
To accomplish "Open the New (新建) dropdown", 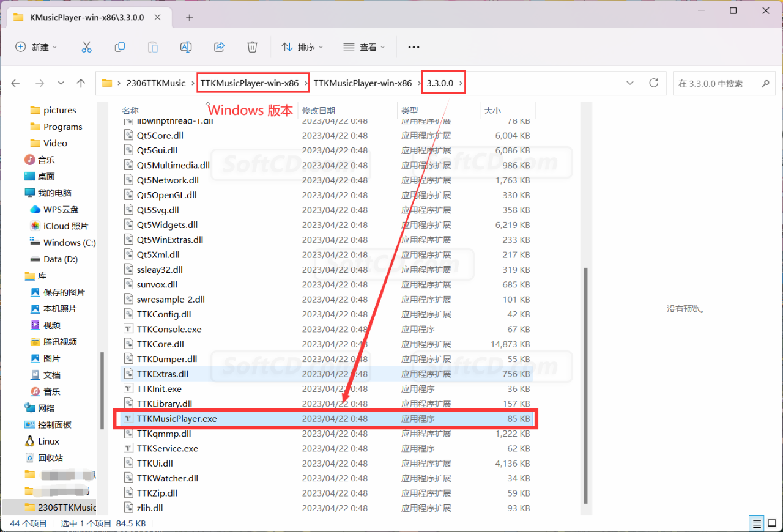I will coord(36,47).
